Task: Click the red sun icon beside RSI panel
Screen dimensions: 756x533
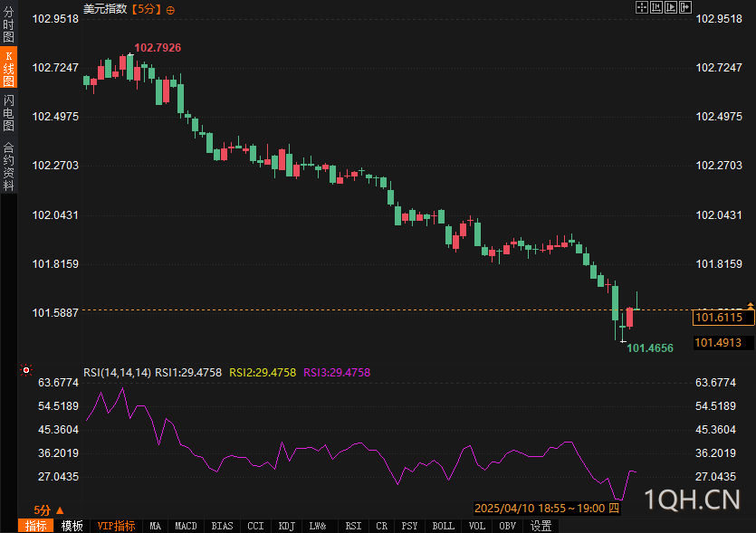Action: [x=26, y=370]
